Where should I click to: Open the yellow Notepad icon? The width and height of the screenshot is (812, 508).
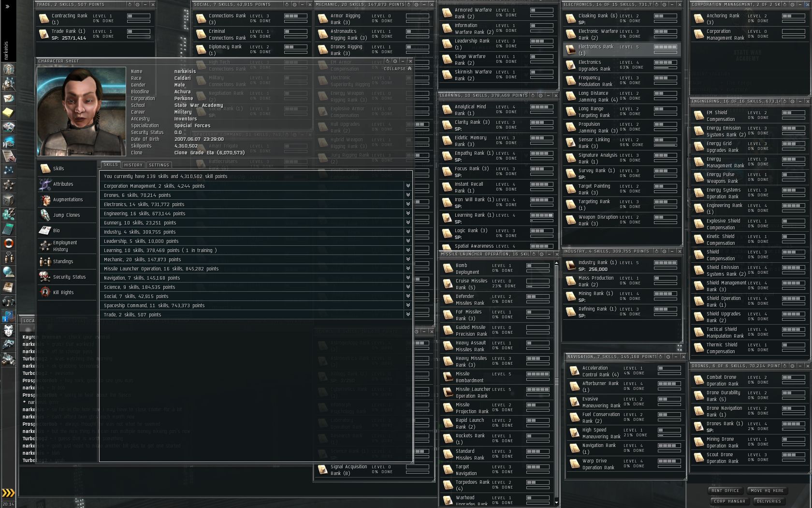[8, 113]
